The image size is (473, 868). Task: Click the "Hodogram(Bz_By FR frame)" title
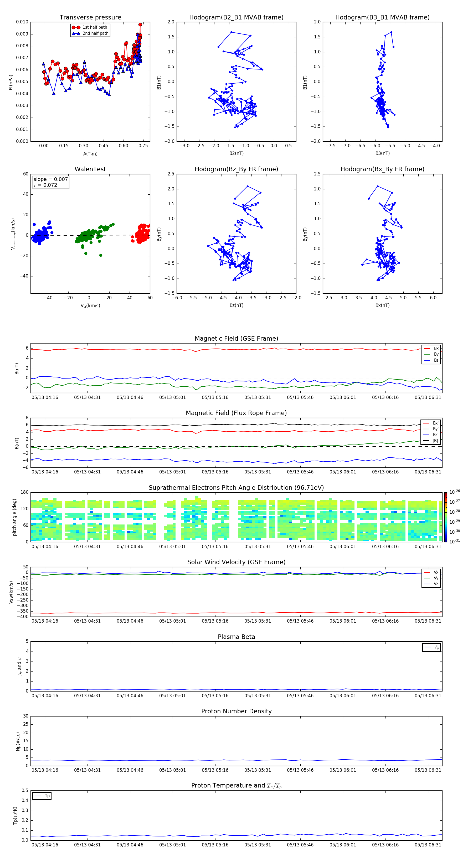click(x=236, y=169)
